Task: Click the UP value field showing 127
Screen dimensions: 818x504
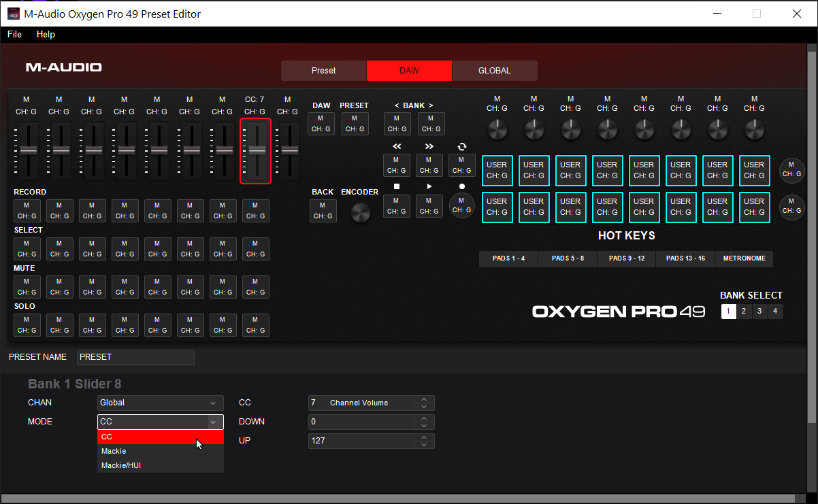Action: pyautogui.click(x=361, y=441)
